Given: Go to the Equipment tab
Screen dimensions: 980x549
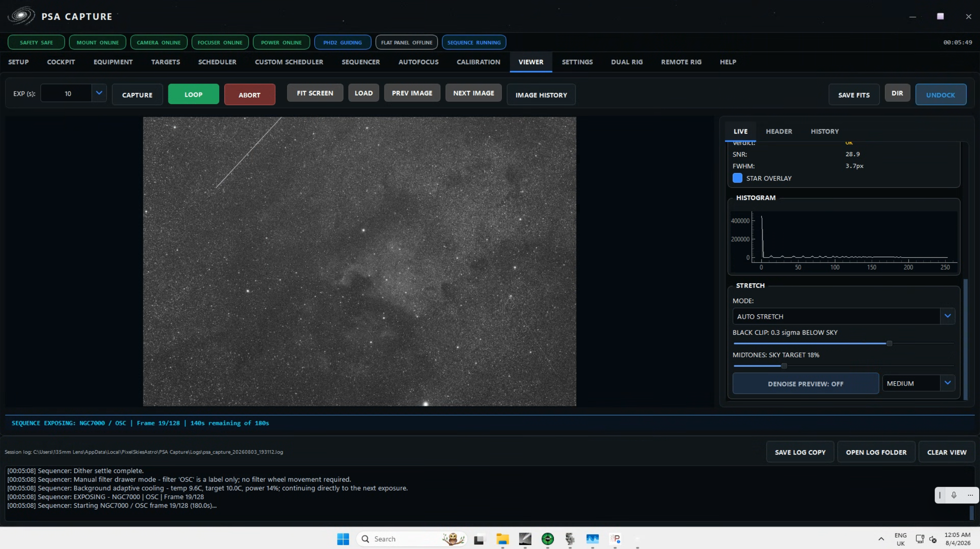Looking at the screenshot, I should pyautogui.click(x=113, y=62).
